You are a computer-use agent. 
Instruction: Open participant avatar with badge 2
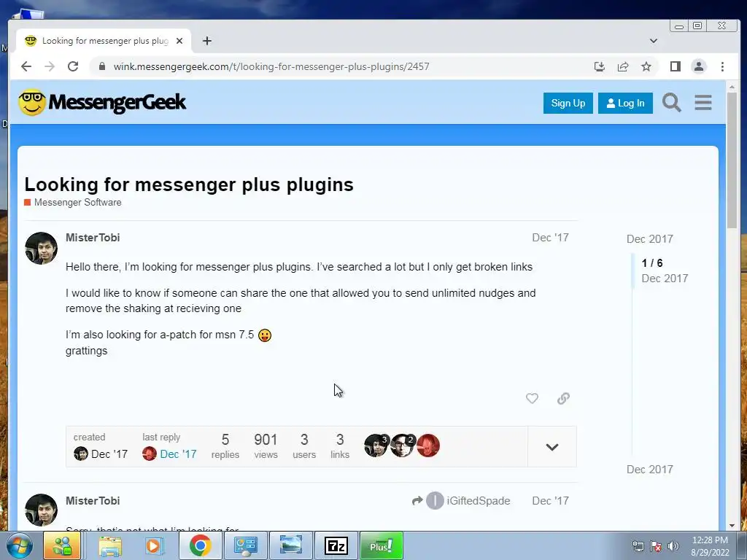coord(403,446)
